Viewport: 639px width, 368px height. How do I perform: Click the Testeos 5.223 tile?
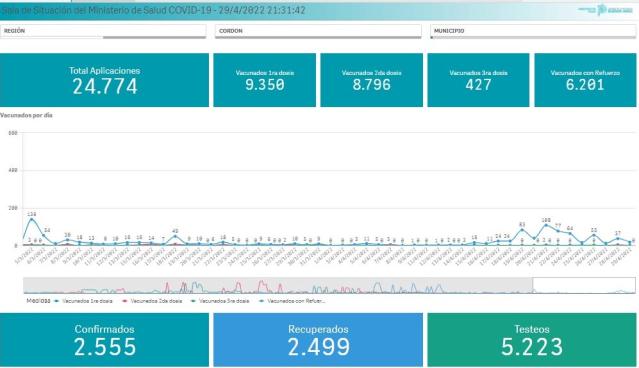[x=532, y=340]
